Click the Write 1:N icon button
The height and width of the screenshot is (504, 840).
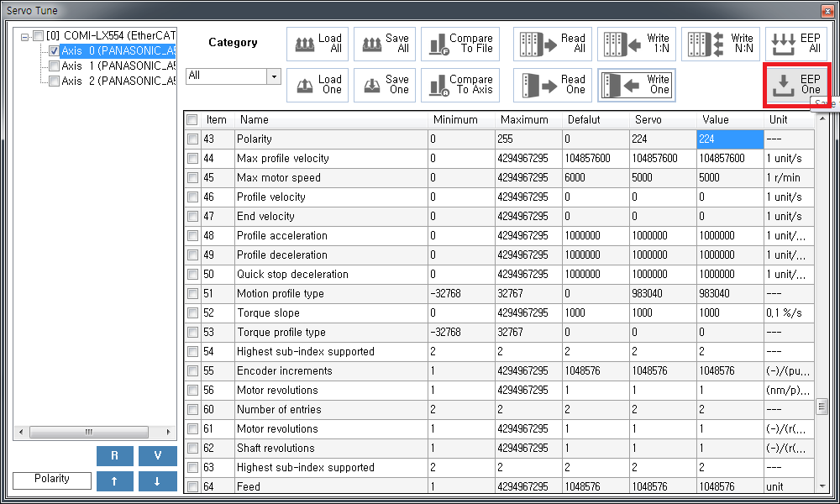(x=636, y=44)
